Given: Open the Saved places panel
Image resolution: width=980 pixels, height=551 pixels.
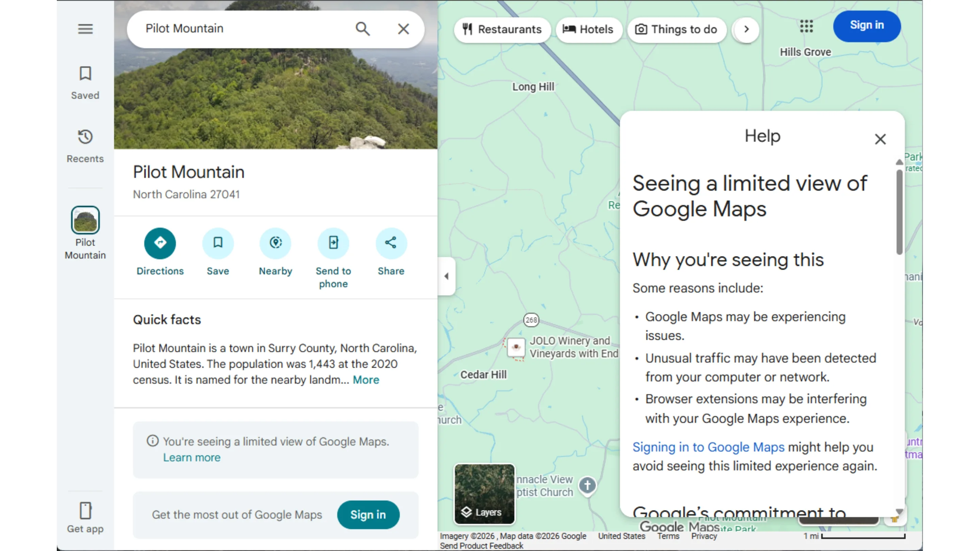Looking at the screenshot, I should coord(85,83).
